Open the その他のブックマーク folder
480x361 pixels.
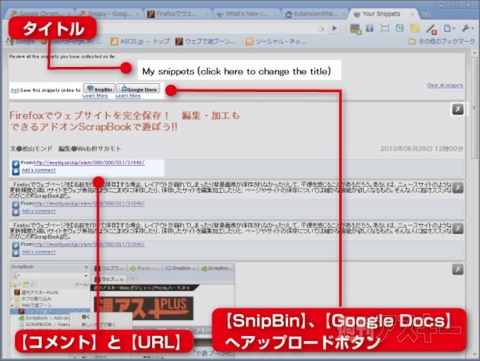point(442,41)
